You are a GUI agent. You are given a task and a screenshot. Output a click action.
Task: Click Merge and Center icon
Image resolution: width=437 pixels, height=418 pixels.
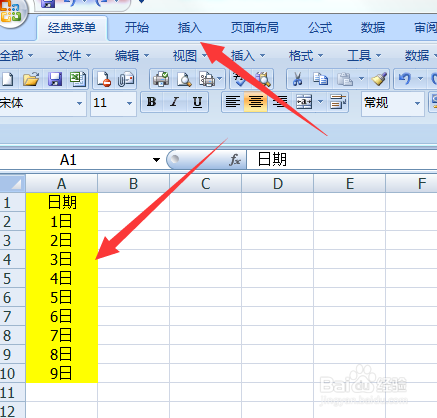[304, 102]
